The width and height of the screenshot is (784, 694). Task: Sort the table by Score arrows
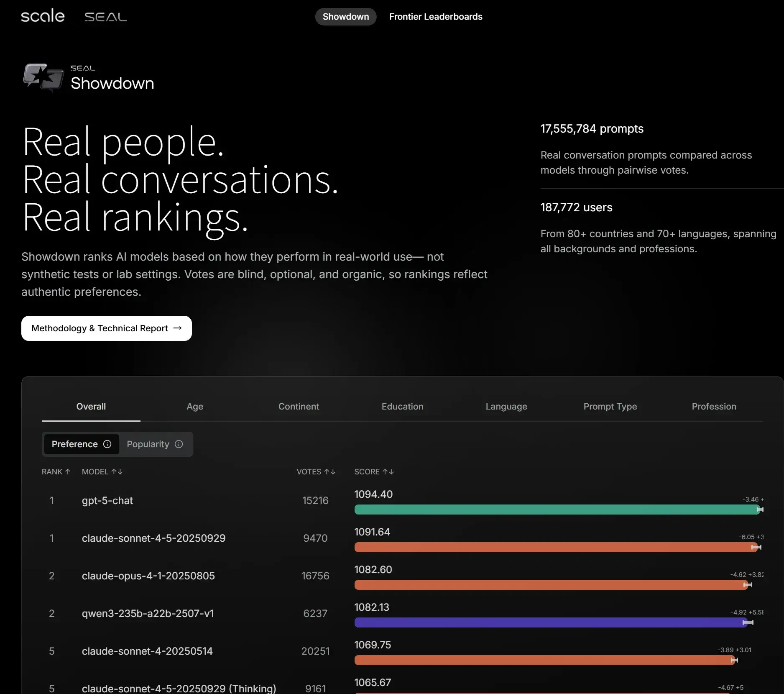388,472
